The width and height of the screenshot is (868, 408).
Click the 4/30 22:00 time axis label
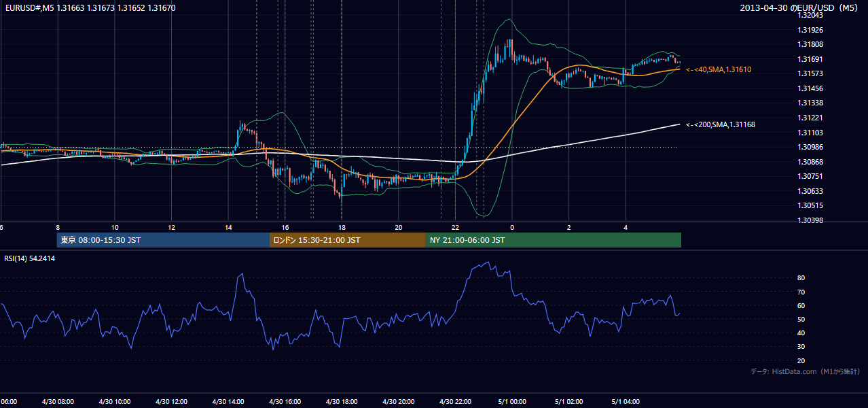[x=456, y=402]
